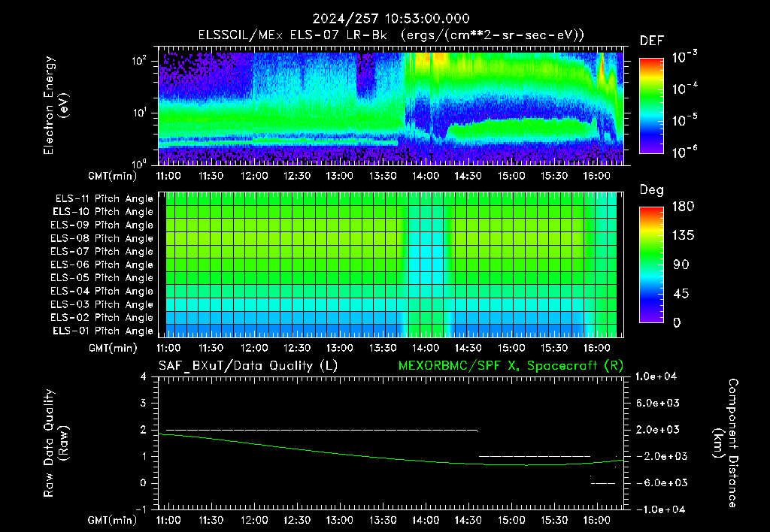Click the 12:30 tick under the spectrogram
Image resolution: width=770 pixels, height=532 pixels.
point(296,176)
